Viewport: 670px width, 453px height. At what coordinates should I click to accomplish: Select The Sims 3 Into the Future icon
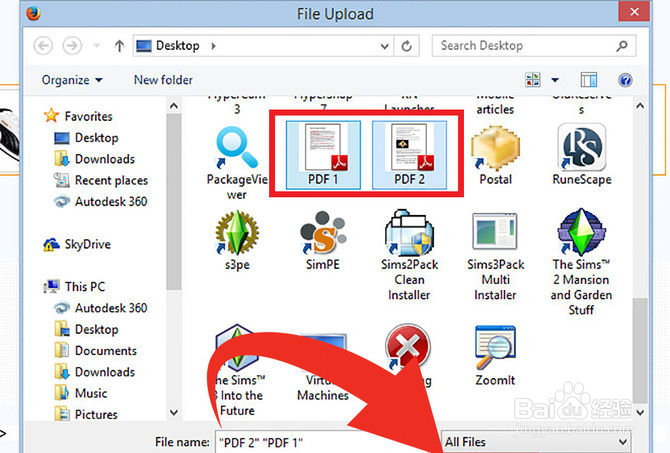point(237,371)
